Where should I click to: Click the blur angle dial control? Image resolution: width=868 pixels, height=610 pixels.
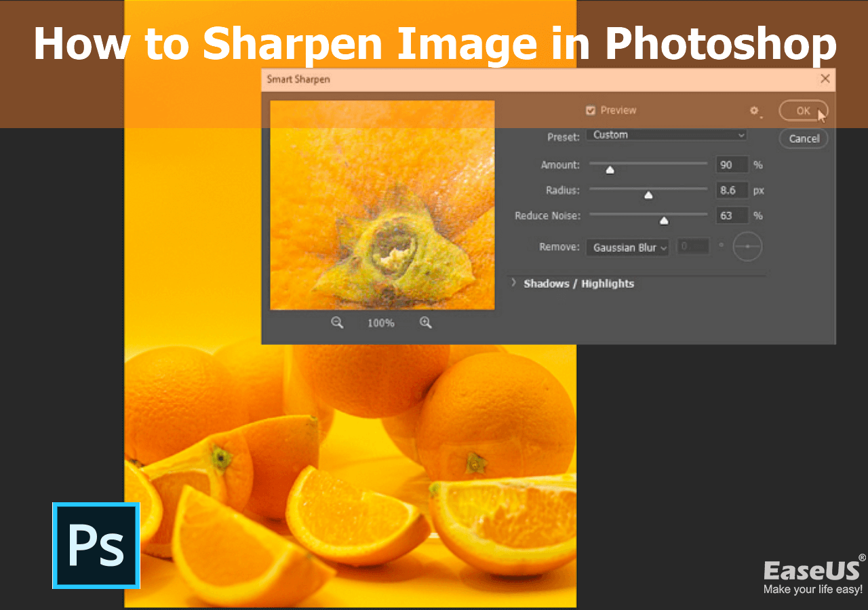click(x=747, y=247)
